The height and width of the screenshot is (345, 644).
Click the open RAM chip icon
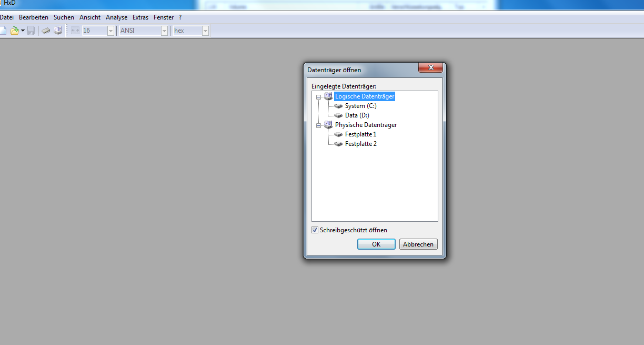pos(46,31)
